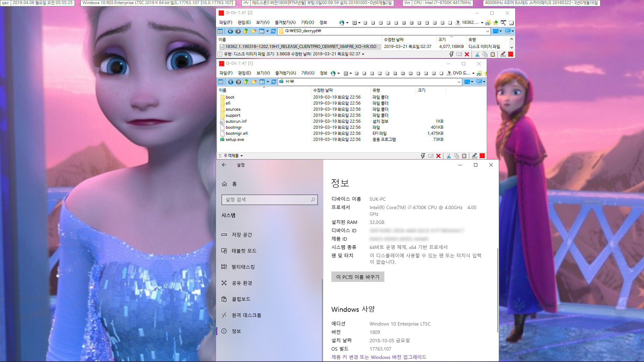Go up one folder in Q-Dir [2]
This screenshot has height=362, width=644.
[246, 31]
